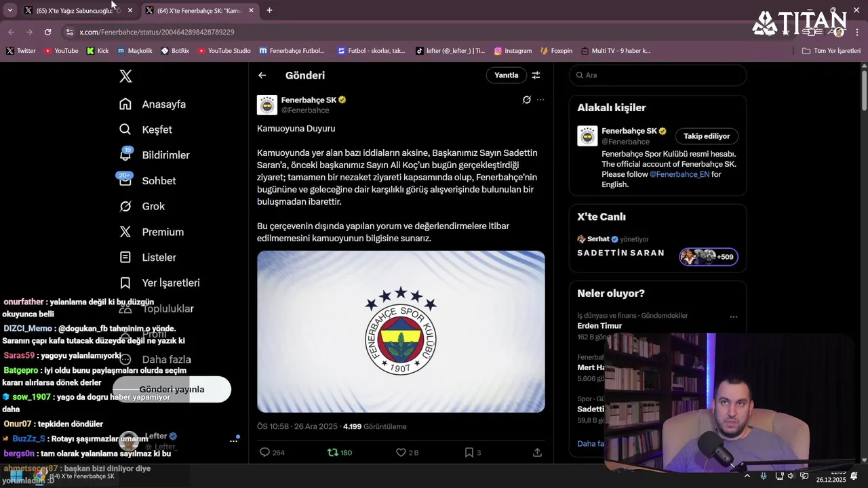Image resolution: width=868 pixels, height=488 pixels.
Task: Open Anasayfa home page
Action: point(153,104)
